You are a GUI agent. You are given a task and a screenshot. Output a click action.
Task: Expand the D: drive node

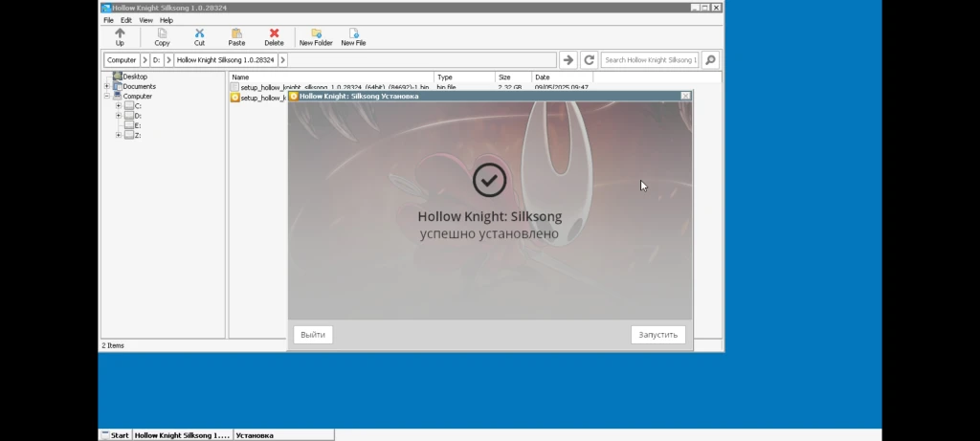click(118, 116)
